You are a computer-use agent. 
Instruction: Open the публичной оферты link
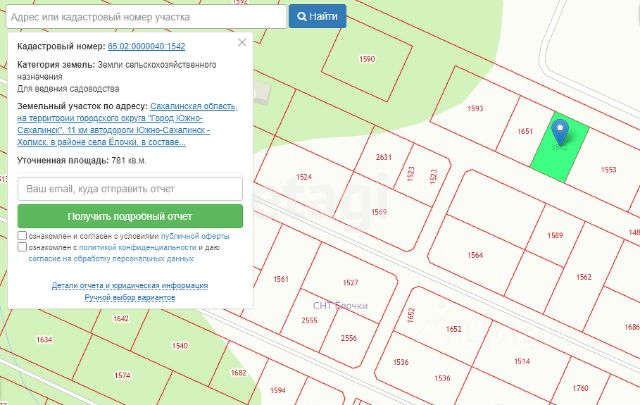coord(195,236)
